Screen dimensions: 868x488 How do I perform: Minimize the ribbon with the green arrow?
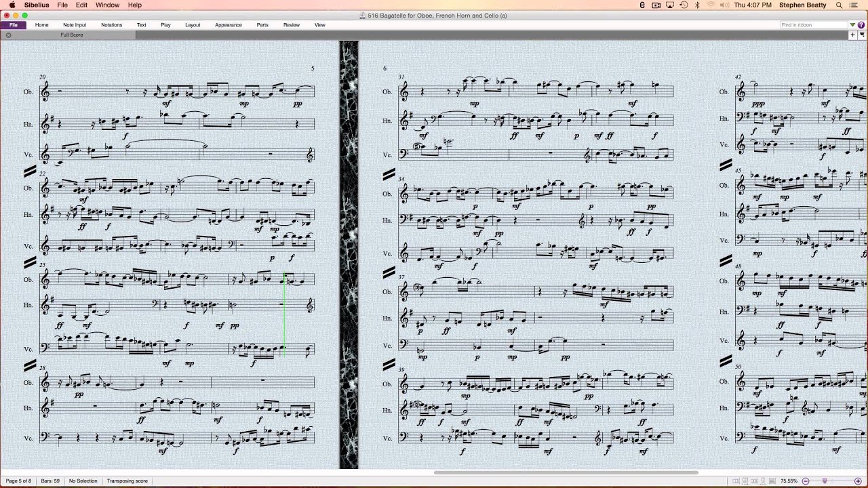[x=853, y=25]
